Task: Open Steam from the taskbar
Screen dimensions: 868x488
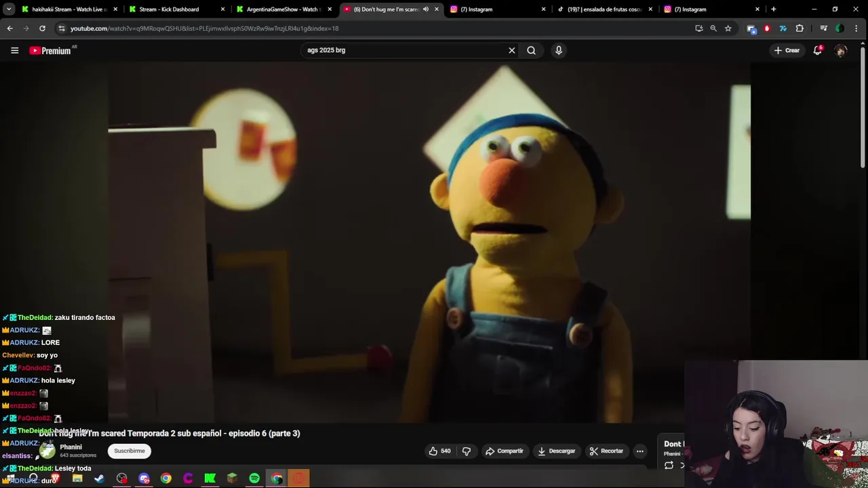Action: (x=99, y=479)
